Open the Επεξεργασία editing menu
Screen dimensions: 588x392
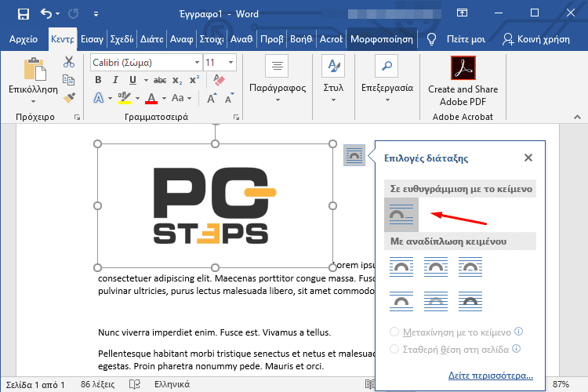pyautogui.click(x=387, y=79)
